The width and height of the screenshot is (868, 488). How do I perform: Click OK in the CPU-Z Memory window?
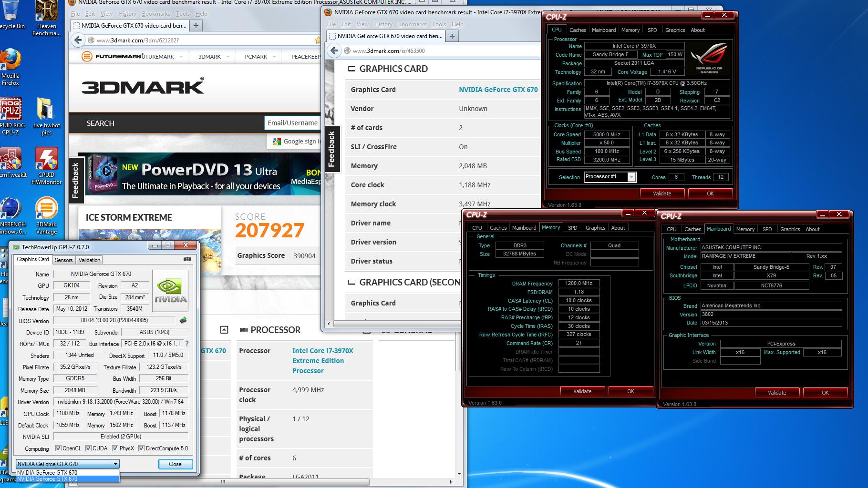point(630,391)
